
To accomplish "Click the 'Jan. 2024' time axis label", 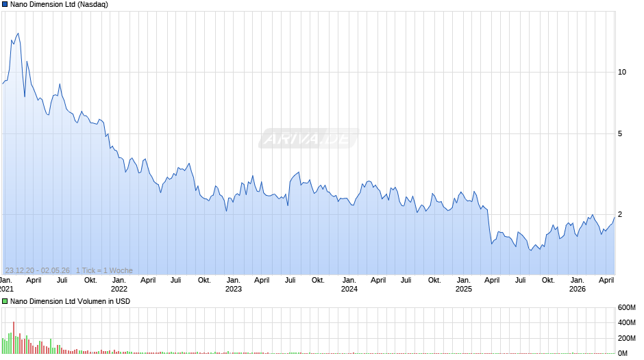I will (349, 285).
